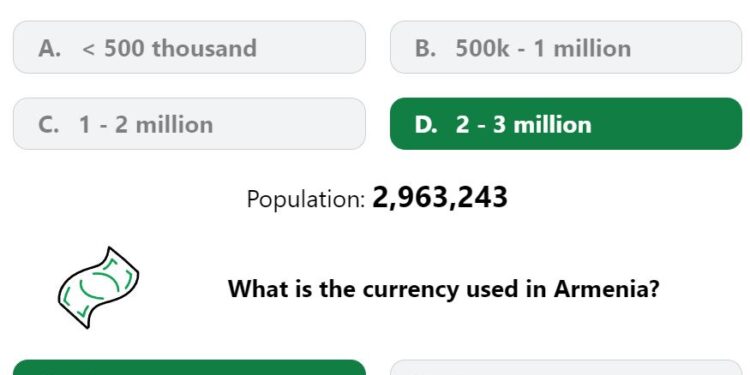Click the '< 500 thousand' text
The height and width of the screenshot is (375, 750).
(169, 48)
